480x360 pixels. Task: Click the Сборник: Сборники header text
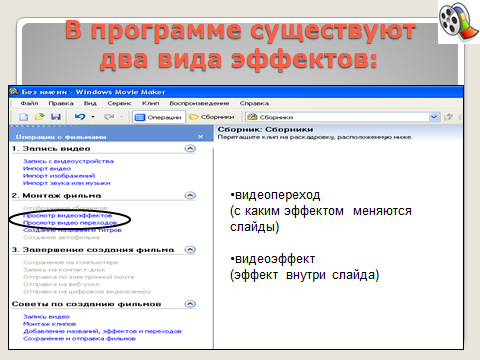coord(265,129)
